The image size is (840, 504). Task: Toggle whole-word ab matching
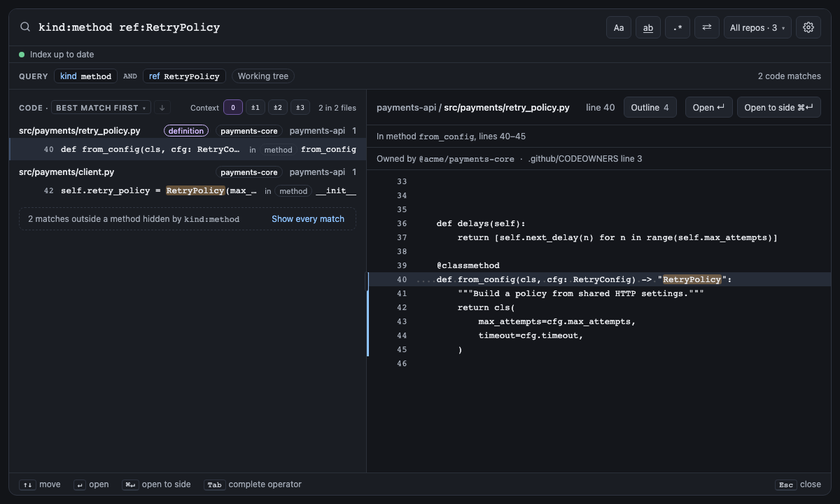648,27
